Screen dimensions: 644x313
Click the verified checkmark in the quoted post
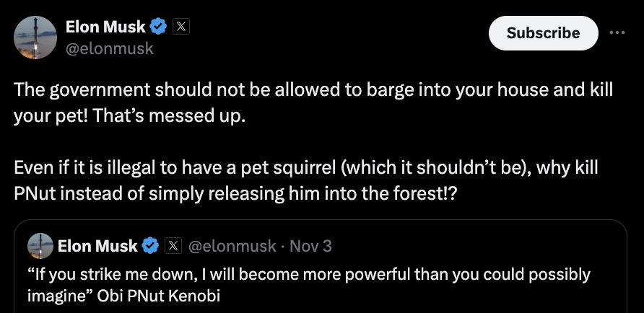point(150,246)
